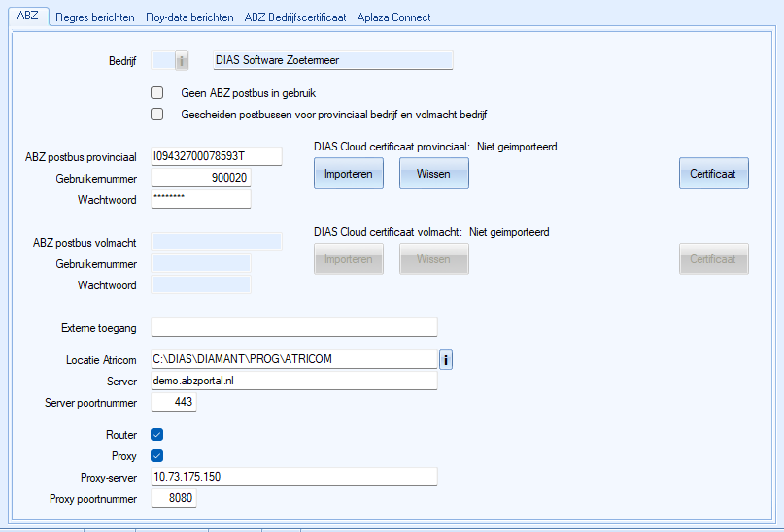
Task: Focus the Bedrijf code field
Action: coord(163,60)
